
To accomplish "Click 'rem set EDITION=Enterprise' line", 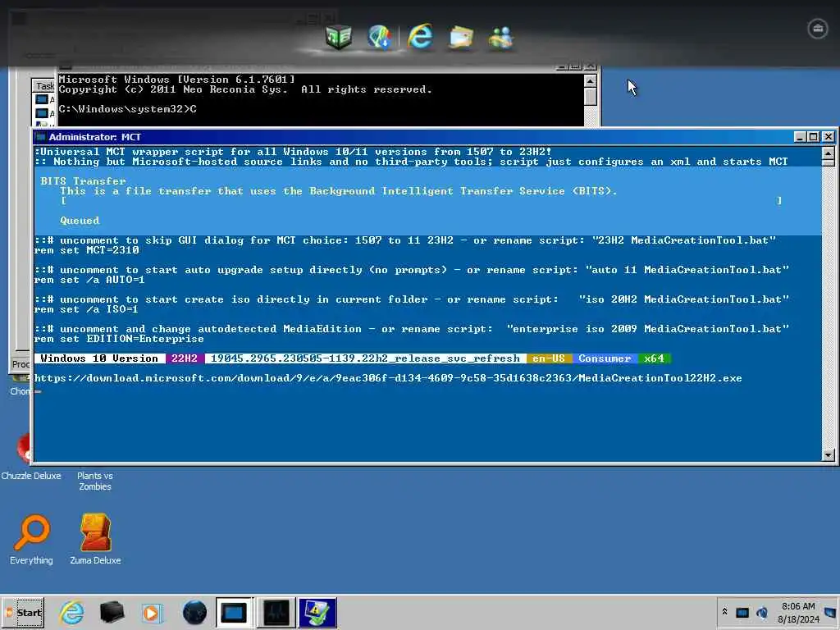I will (119, 339).
